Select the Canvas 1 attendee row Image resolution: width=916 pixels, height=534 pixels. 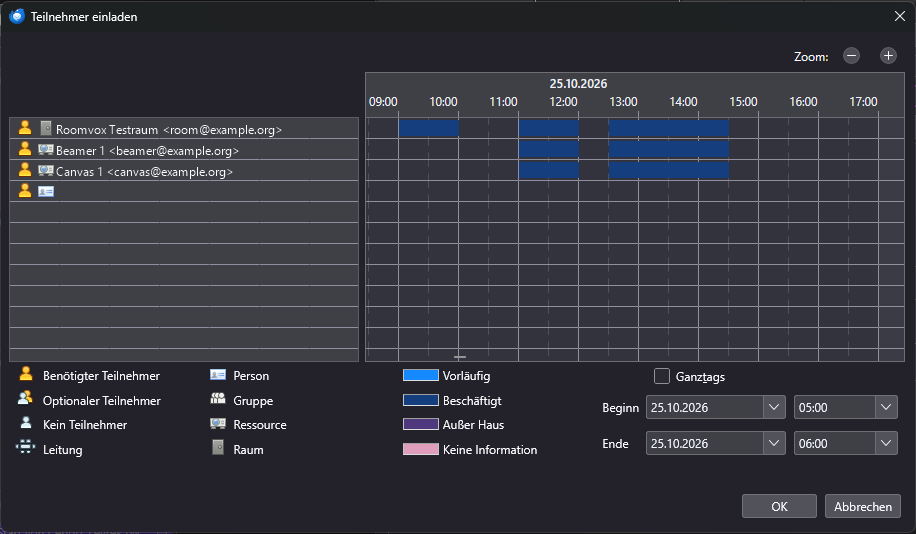tap(184, 171)
